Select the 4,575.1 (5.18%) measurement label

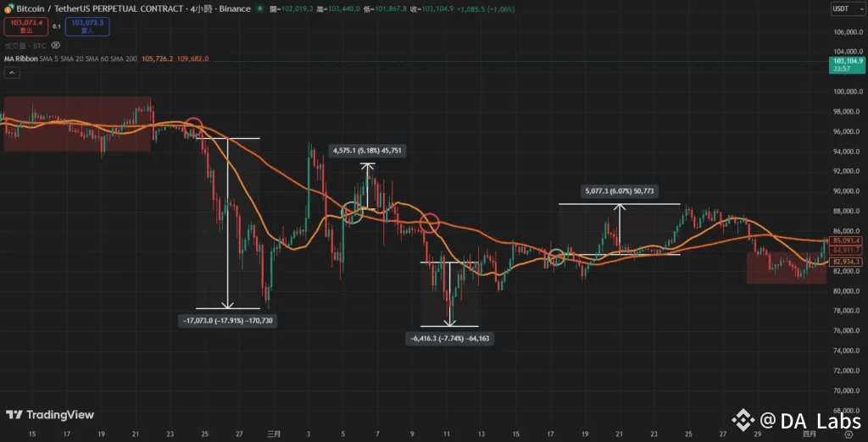(368, 150)
